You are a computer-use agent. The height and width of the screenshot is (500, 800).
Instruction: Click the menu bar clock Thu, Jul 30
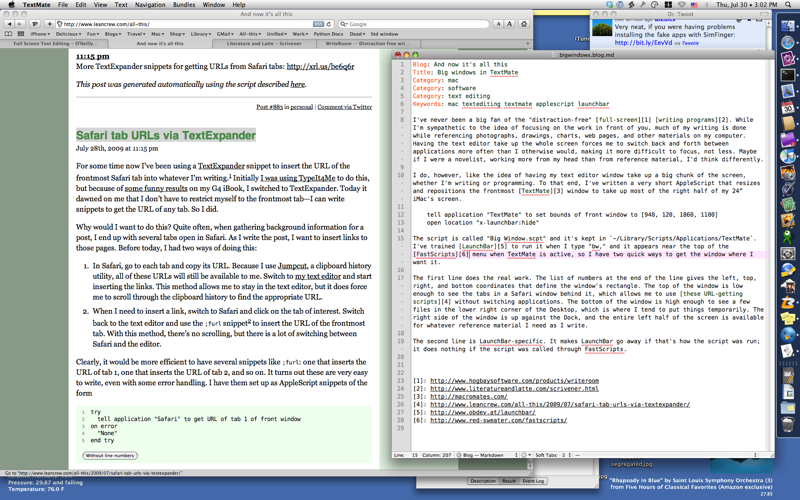(746, 5)
